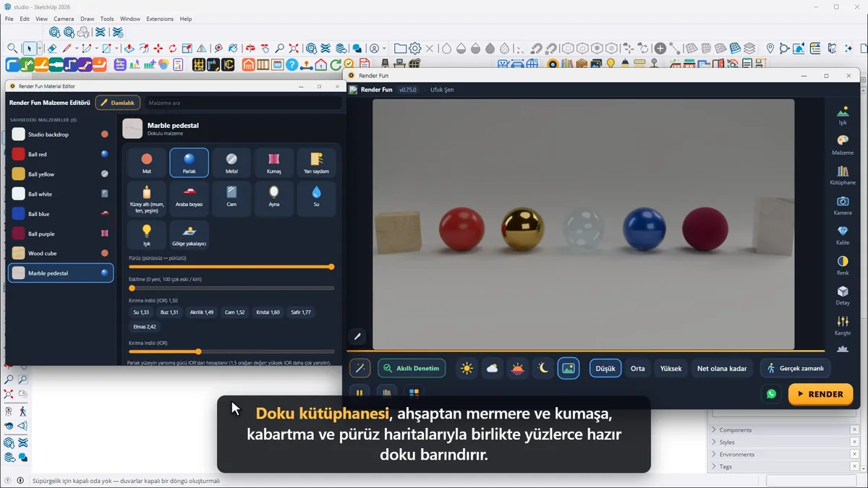Adjust the Eskitme aging slider
The width and height of the screenshot is (868, 488).
coord(231,288)
